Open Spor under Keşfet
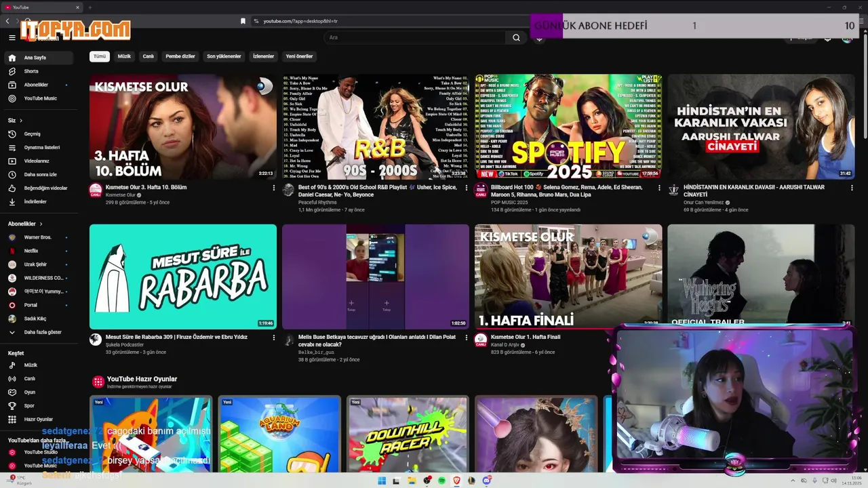868x488 pixels. pyautogui.click(x=38, y=406)
